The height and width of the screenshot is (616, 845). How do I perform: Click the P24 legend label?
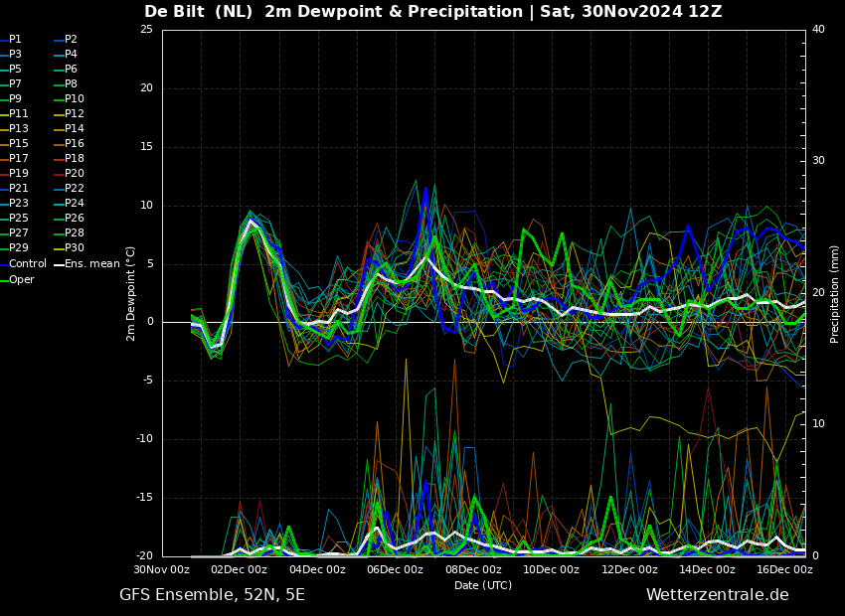point(70,203)
